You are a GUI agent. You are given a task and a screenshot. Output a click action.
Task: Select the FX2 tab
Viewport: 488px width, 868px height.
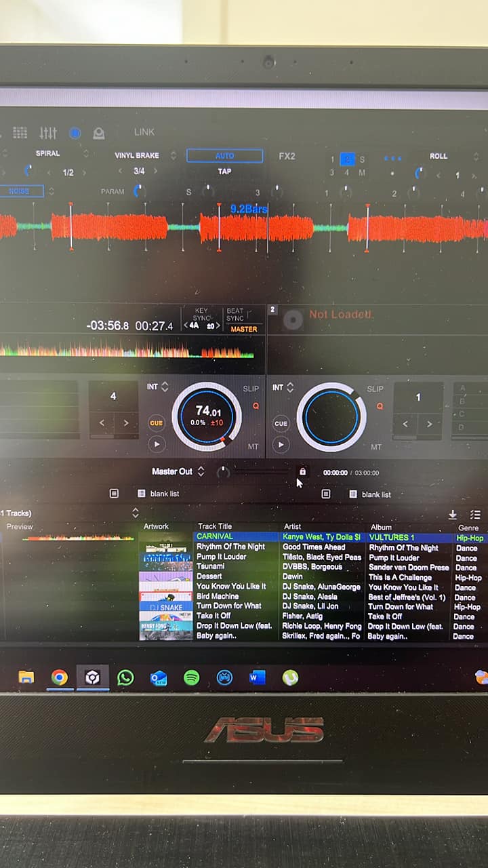point(287,156)
